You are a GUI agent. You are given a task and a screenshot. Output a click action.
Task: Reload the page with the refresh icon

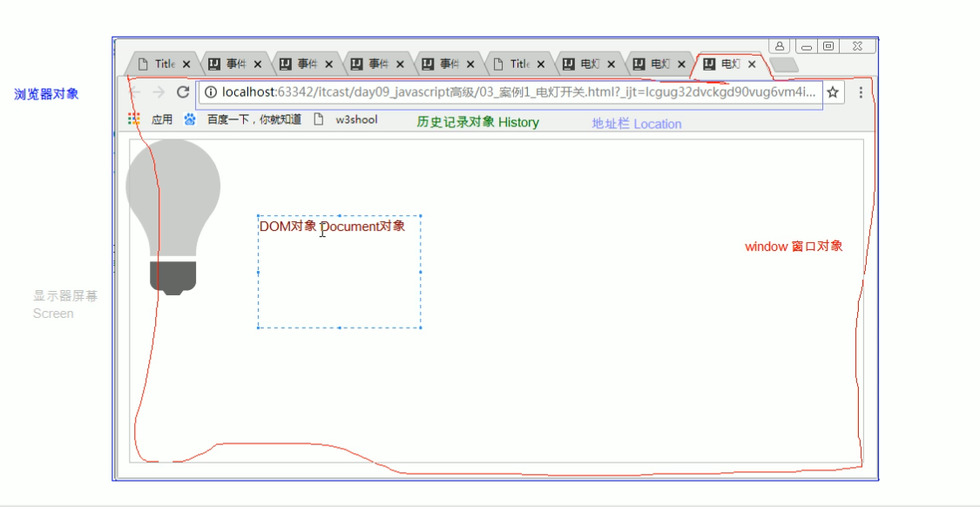tap(183, 92)
